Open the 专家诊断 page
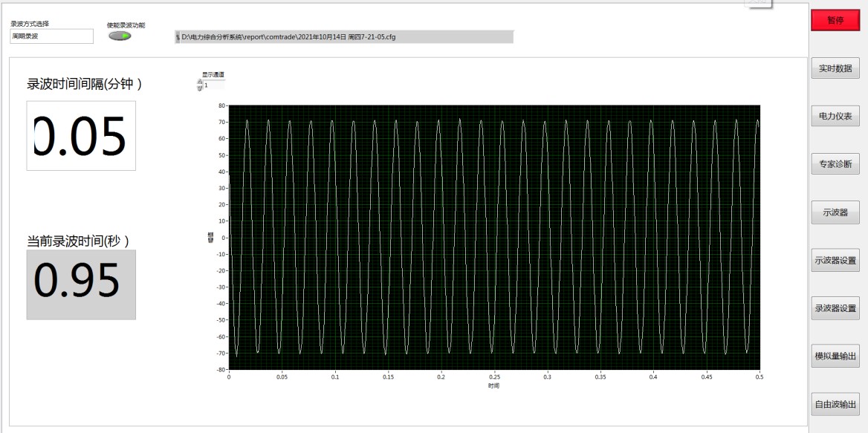The image size is (868, 433). [x=835, y=163]
